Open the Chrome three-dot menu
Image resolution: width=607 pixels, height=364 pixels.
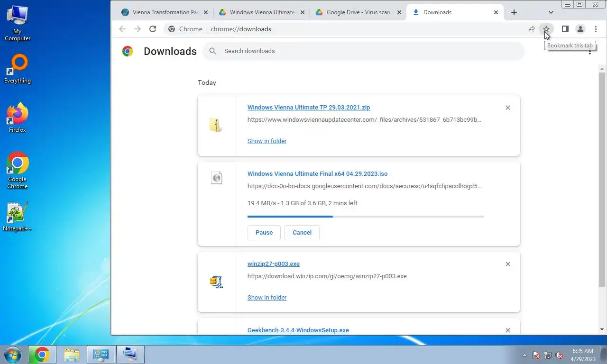click(x=596, y=29)
